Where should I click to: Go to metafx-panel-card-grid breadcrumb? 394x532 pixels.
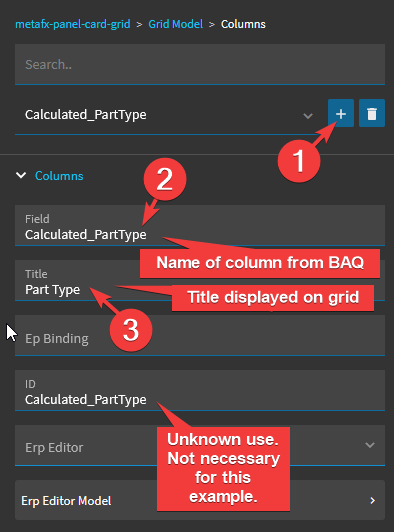click(x=73, y=24)
